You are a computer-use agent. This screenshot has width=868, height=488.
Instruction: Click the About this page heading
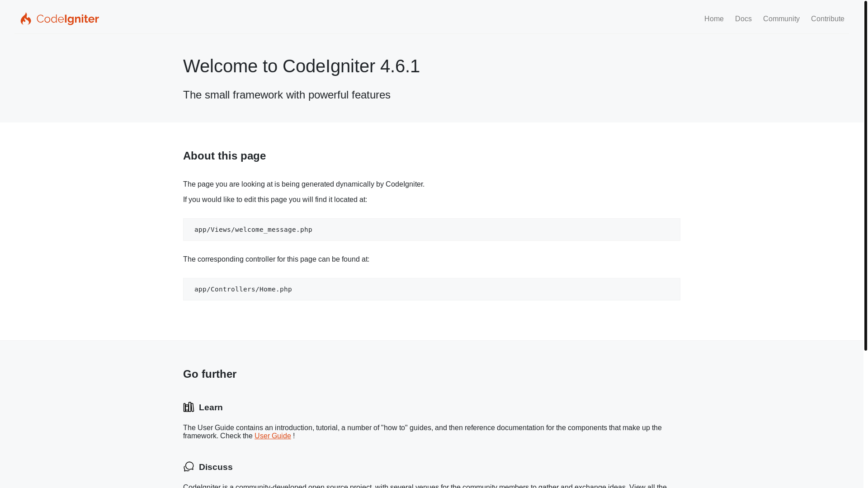224,156
